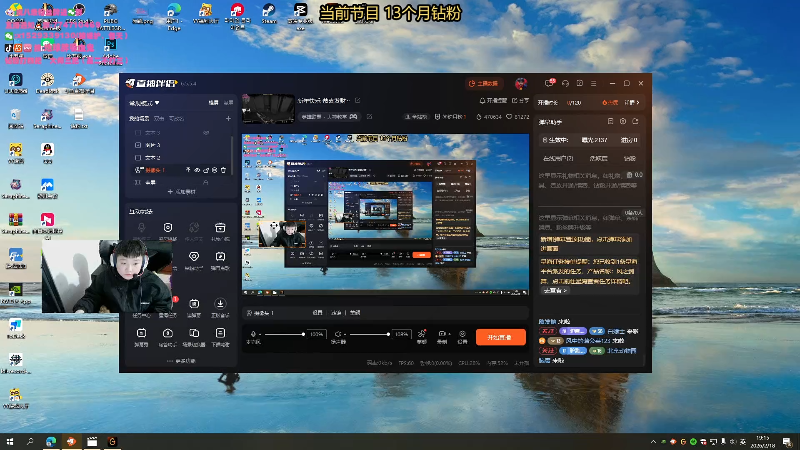Open the heart-badge tool in the second row
This screenshot has width=800, height=450.
coord(194,256)
